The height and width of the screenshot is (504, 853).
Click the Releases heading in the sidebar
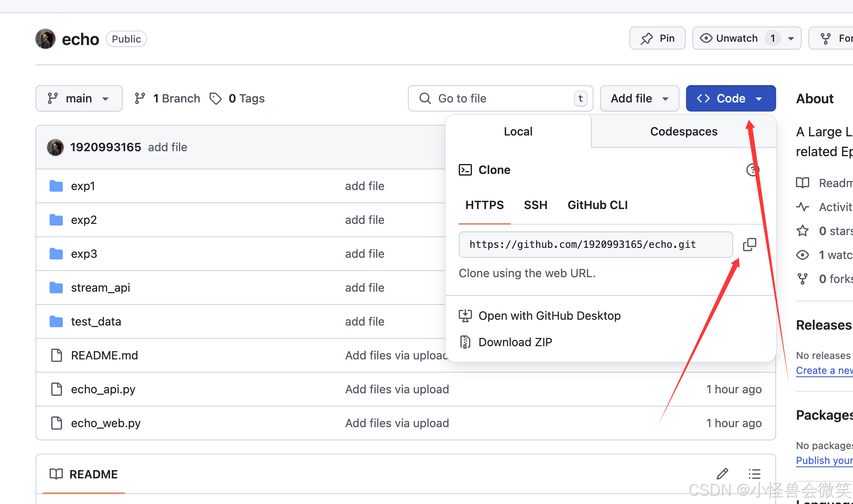824,325
